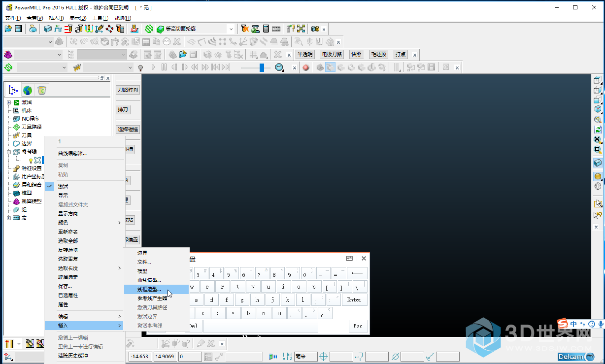Toggle block display icon on right bar

pyautogui.click(x=598, y=163)
